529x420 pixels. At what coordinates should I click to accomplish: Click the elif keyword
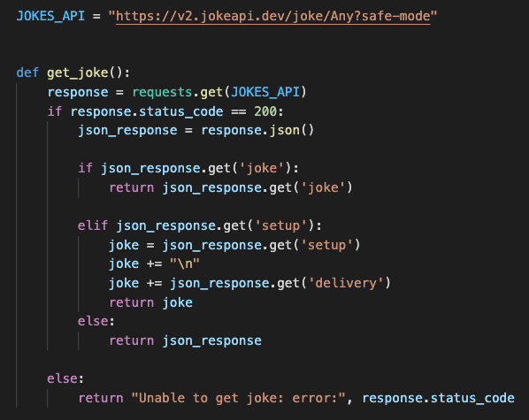(93, 225)
